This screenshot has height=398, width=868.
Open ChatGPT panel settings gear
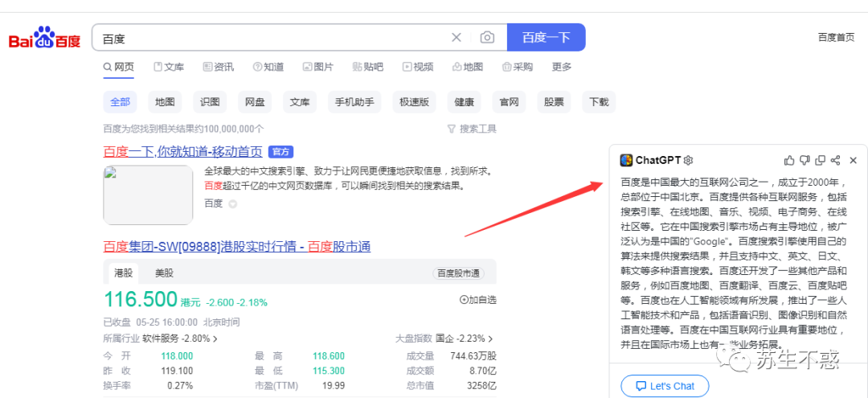pos(688,161)
